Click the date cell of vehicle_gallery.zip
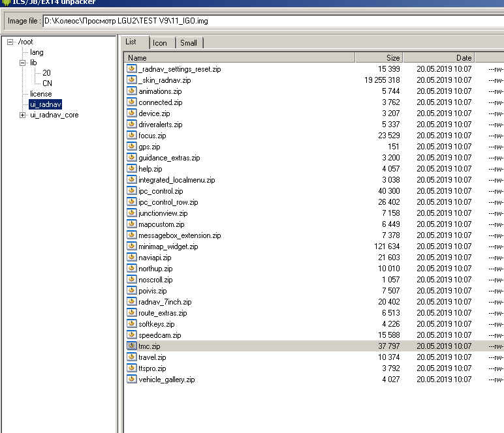The height and width of the screenshot is (433, 504). pyautogui.click(x=444, y=380)
